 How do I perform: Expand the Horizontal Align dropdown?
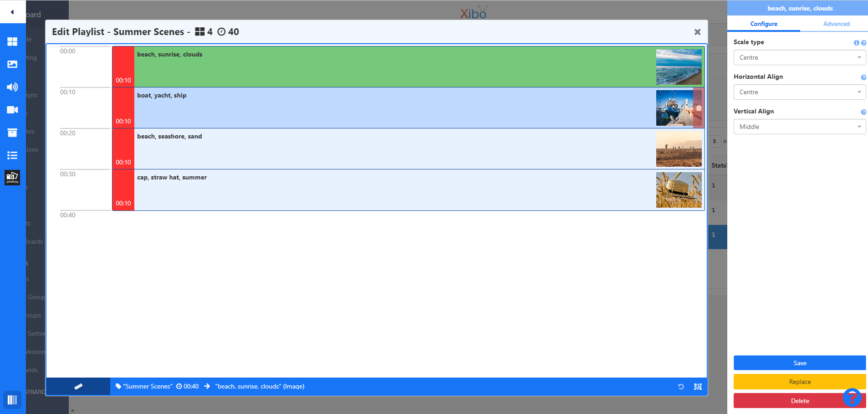pyautogui.click(x=799, y=92)
